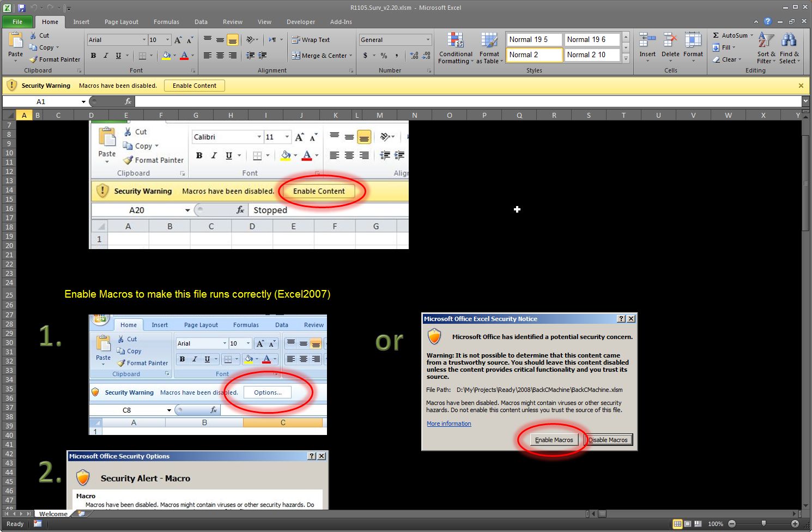Apply the Normal 2 10 cell style
This screenshot has width=812, height=532.
[592, 55]
